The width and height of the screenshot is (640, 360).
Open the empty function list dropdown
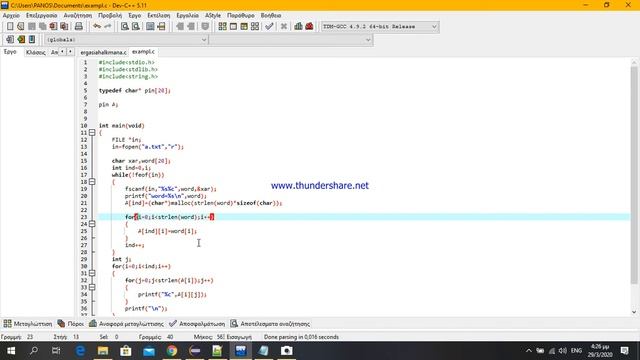tap(291, 40)
